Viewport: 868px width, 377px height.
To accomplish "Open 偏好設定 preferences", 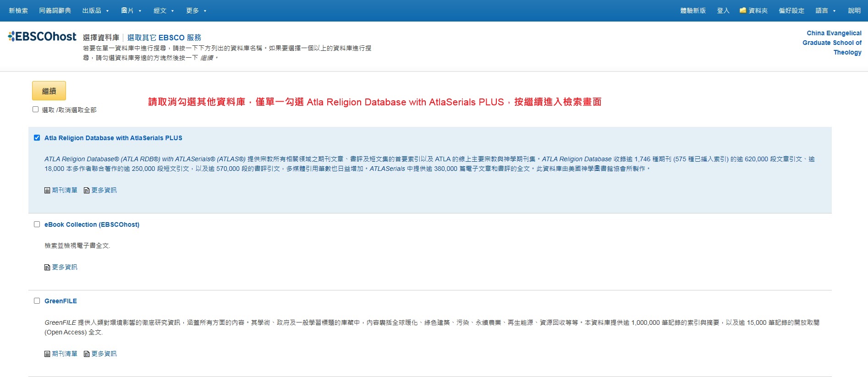I will tap(791, 11).
